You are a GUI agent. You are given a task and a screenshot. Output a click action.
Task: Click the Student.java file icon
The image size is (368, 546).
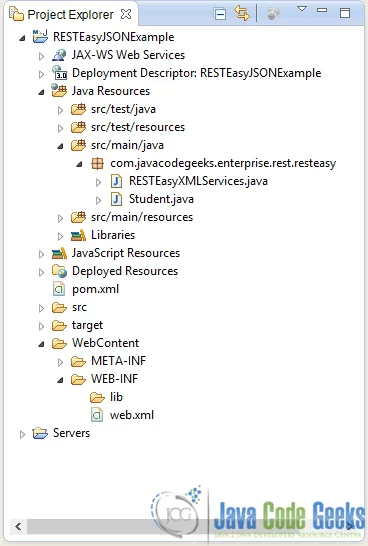(x=117, y=199)
